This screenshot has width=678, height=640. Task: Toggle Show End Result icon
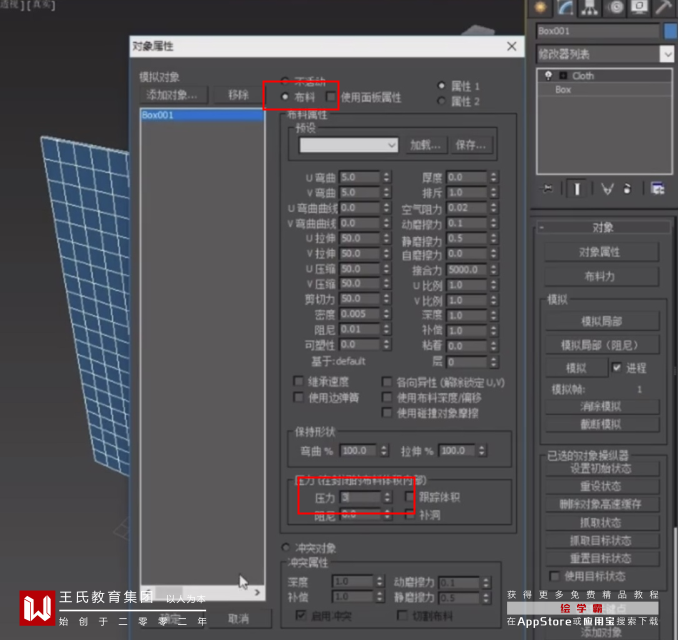click(577, 189)
